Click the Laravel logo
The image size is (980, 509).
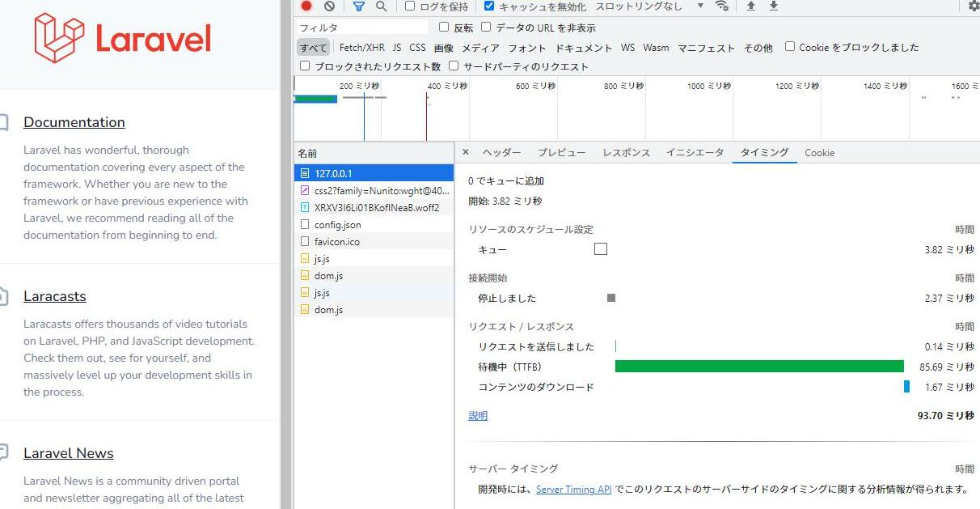click(122, 38)
